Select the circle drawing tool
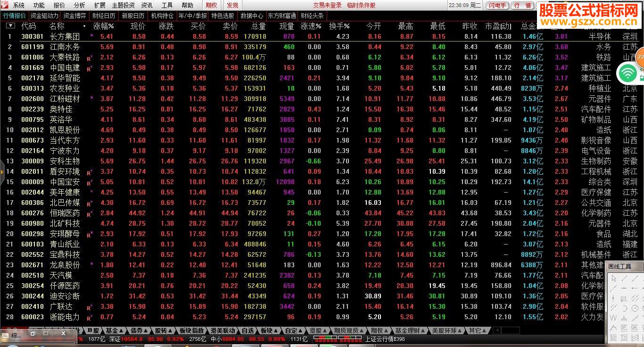 635,308
